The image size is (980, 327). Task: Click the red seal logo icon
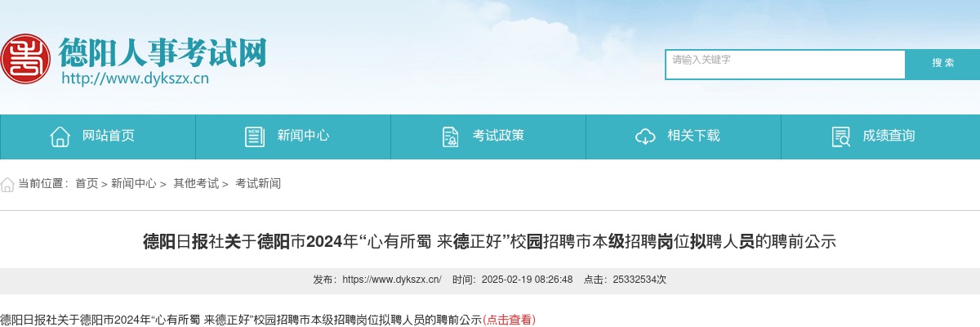pyautogui.click(x=25, y=60)
